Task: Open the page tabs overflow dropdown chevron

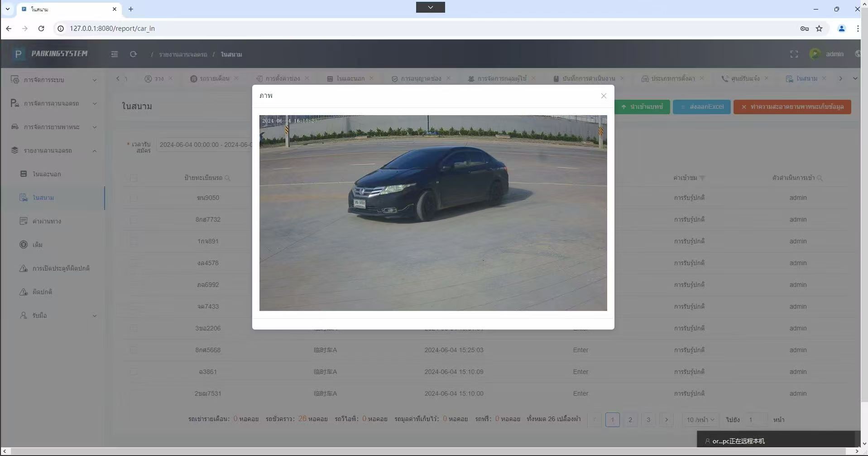Action: tap(855, 78)
